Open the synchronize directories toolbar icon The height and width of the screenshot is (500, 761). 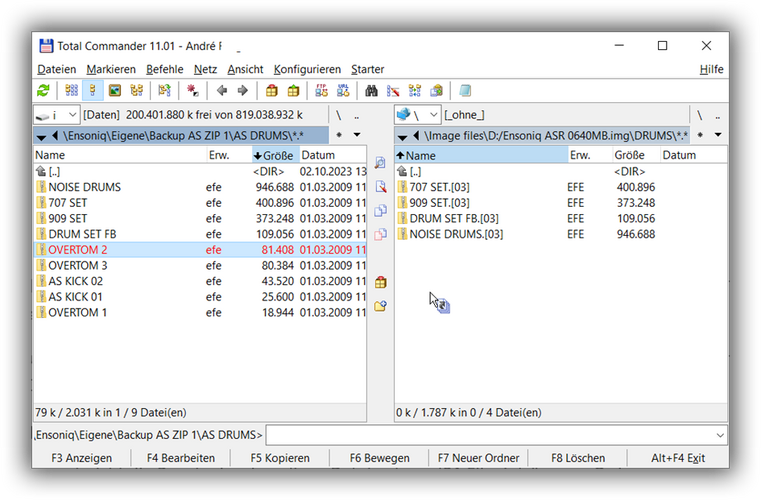tap(415, 91)
